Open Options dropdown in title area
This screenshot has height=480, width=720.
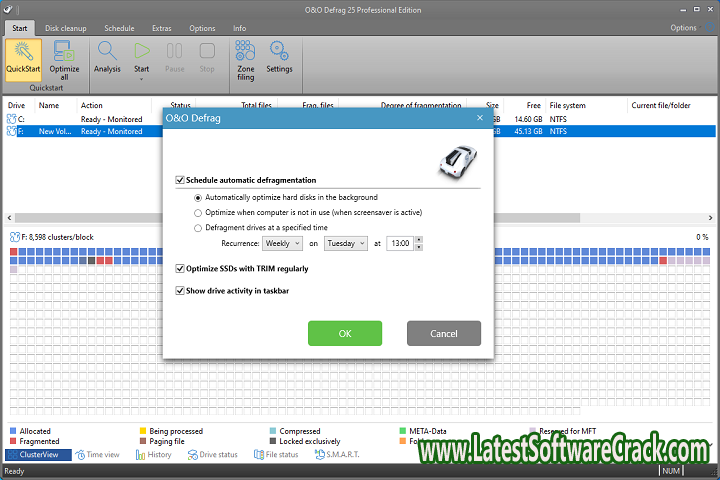(x=688, y=28)
